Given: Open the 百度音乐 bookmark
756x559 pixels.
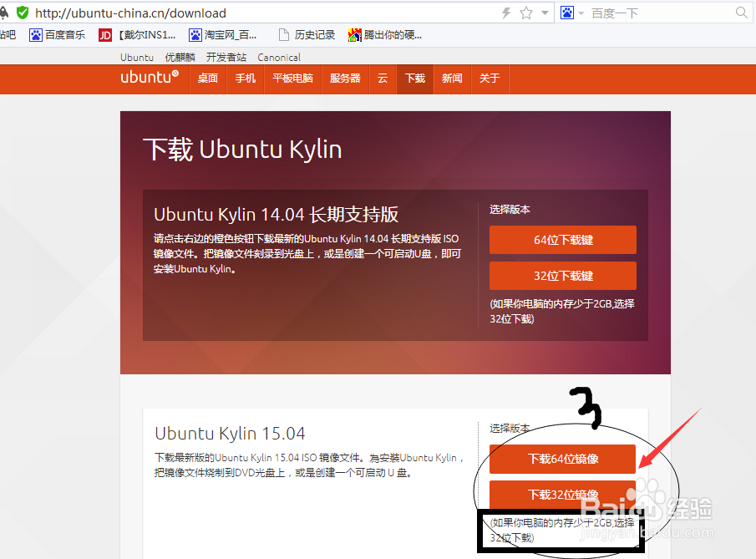Looking at the screenshot, I should click(x=58, y=35).
